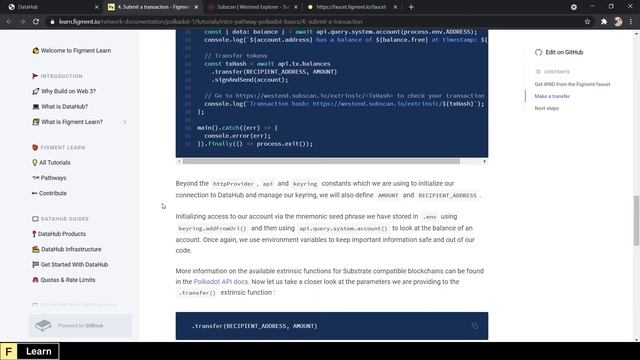Open the browser extensions puzzle icon

click(604, 22)
